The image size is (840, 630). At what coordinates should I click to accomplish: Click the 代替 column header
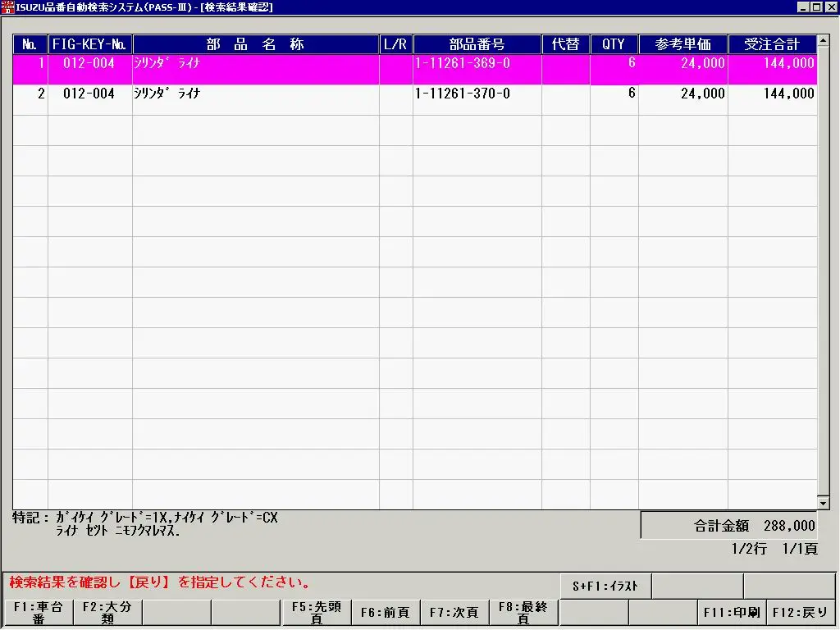click(x=566, y=44)
